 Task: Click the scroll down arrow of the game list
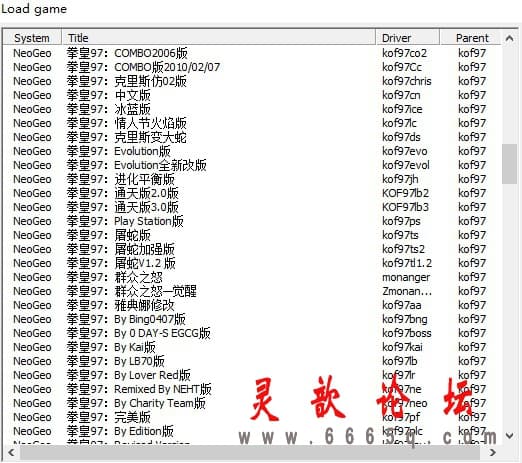click(x=509, y=435)
